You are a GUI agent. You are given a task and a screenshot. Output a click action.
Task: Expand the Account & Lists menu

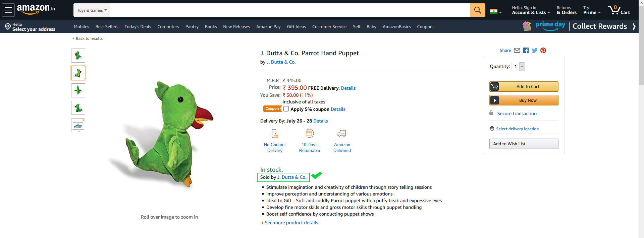[531, 10]
